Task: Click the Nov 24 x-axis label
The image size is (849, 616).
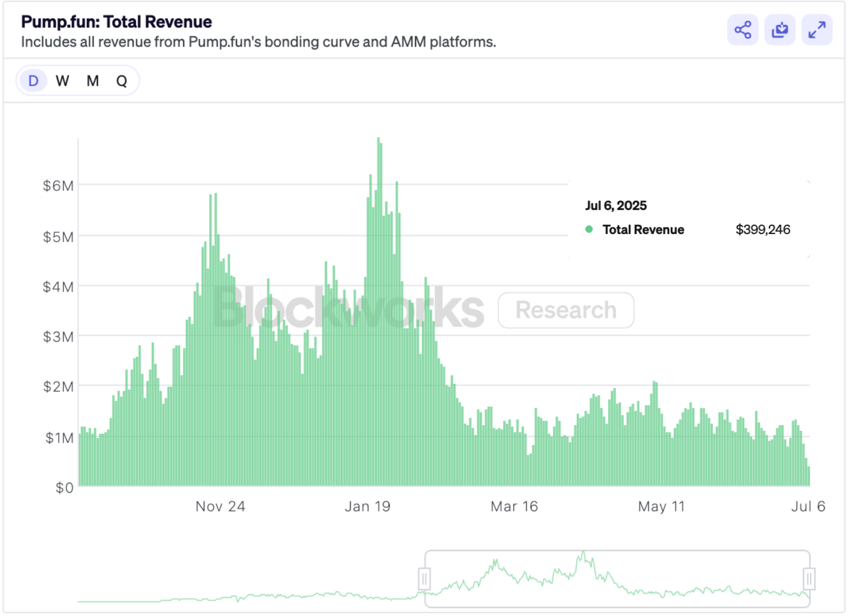Action: click(x=220, y=506)
